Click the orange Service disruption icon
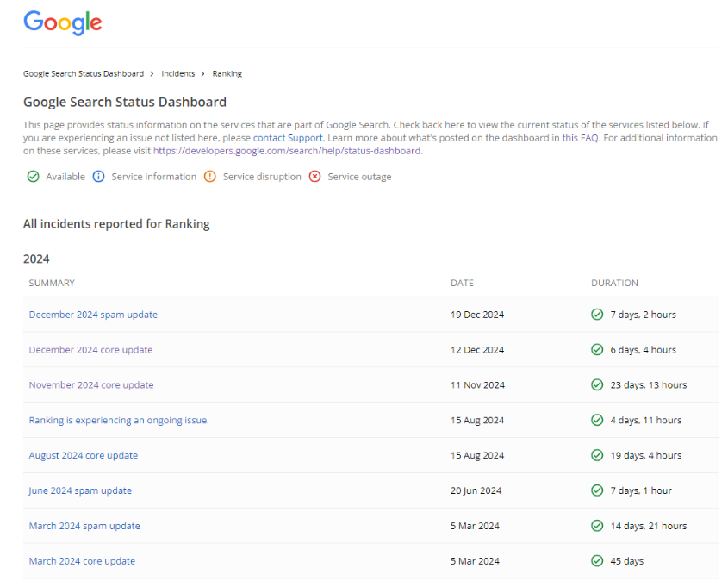728x581 pixels. tap(209, 177)
